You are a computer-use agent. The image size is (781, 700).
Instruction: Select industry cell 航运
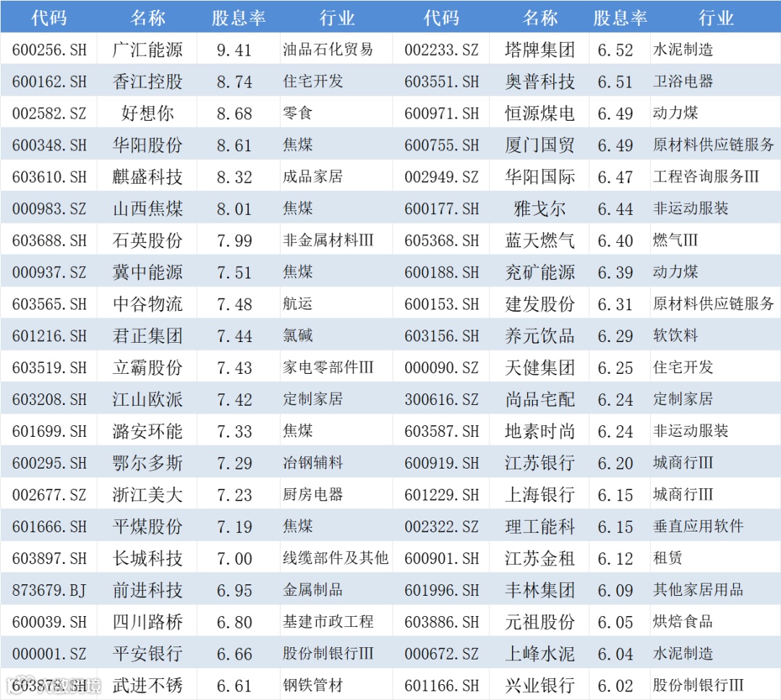298,304
